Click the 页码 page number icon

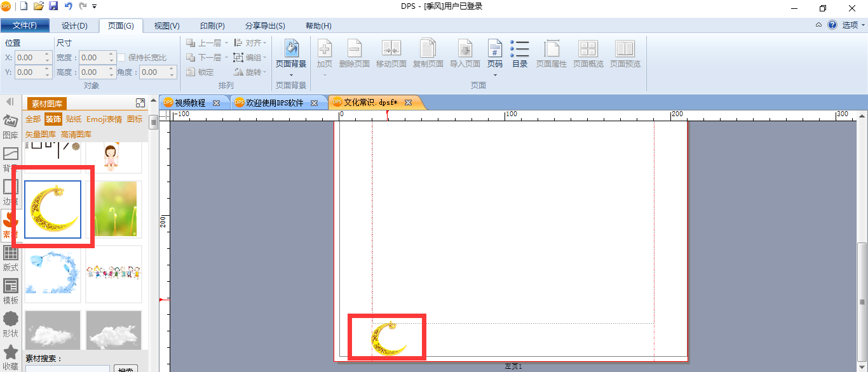[x=494, y=54]
